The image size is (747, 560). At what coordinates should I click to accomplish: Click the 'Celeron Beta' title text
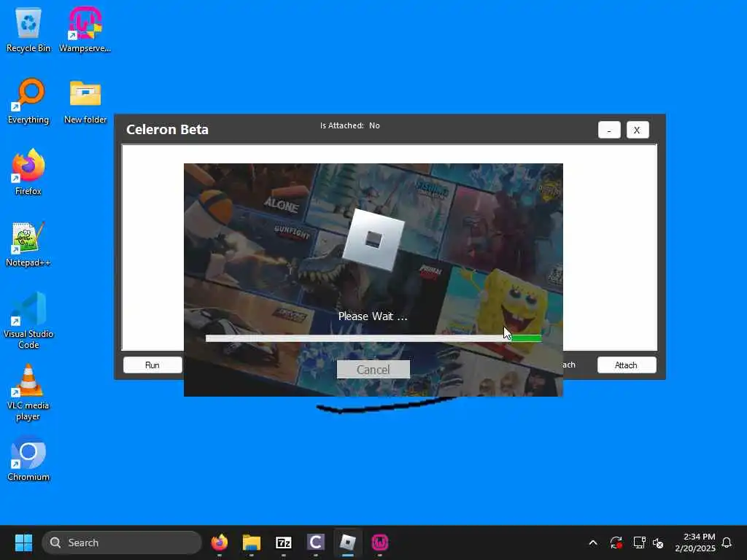point(167,130)
